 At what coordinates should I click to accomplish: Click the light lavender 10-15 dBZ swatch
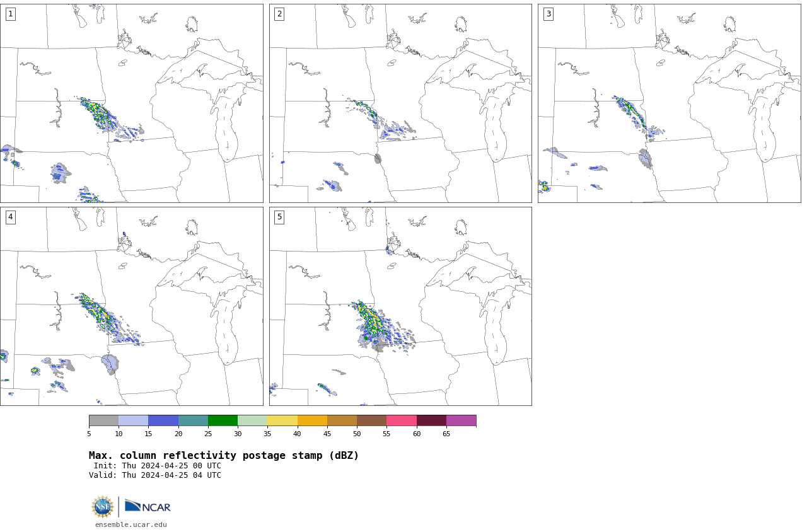point(133,420)
